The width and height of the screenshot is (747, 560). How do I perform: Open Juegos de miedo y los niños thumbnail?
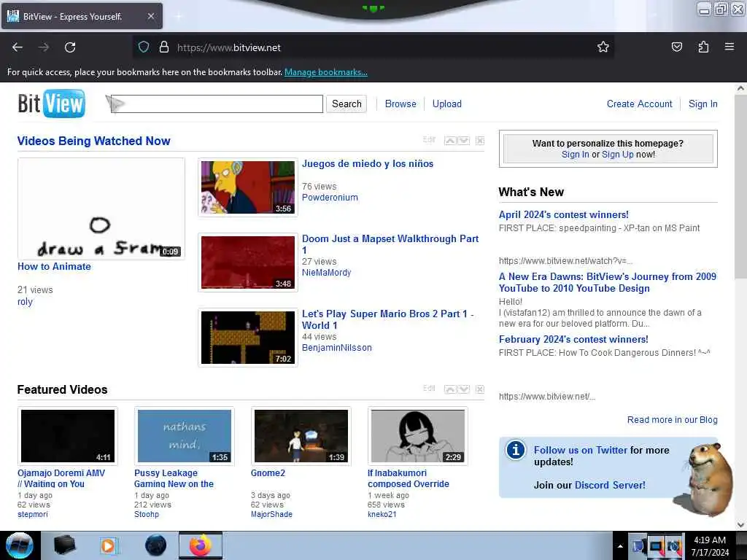click(x=248, y=187)
